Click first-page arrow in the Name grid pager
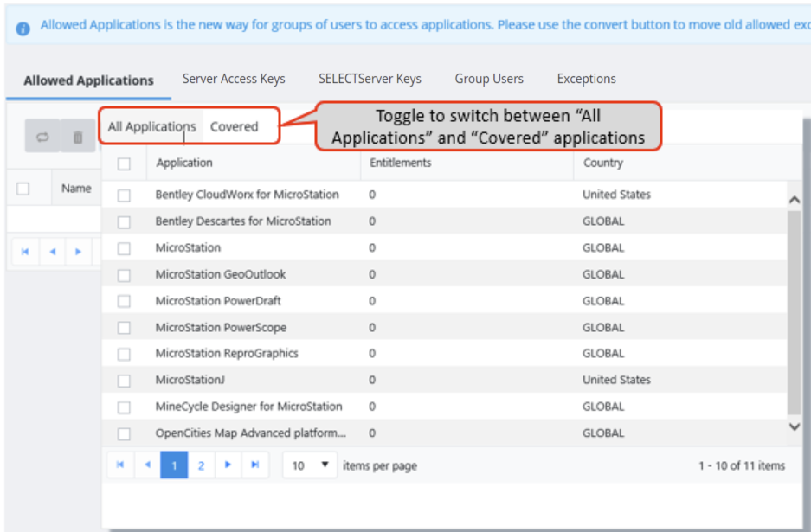This screenshot has height=532, width=811. (25, 252)
